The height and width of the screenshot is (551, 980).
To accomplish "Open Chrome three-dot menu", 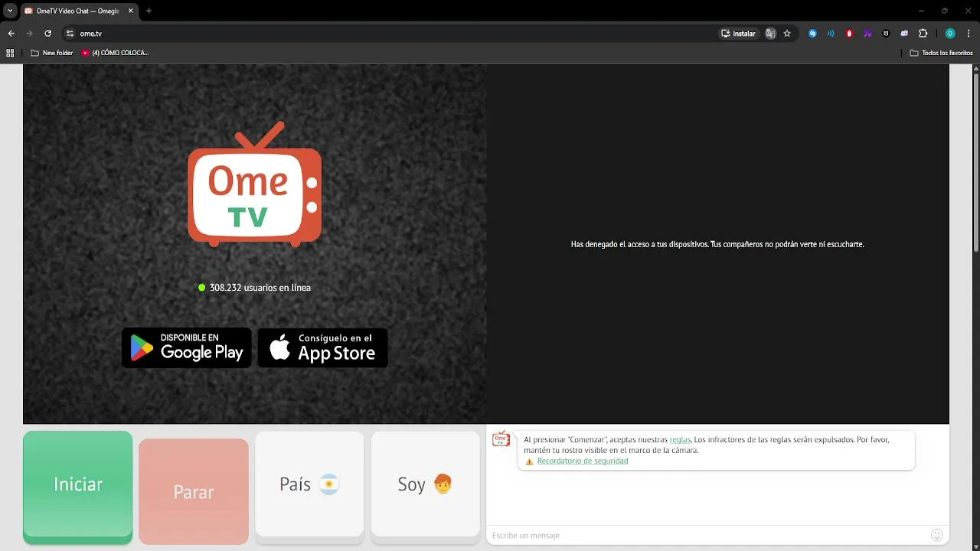I will pos(969,34).
